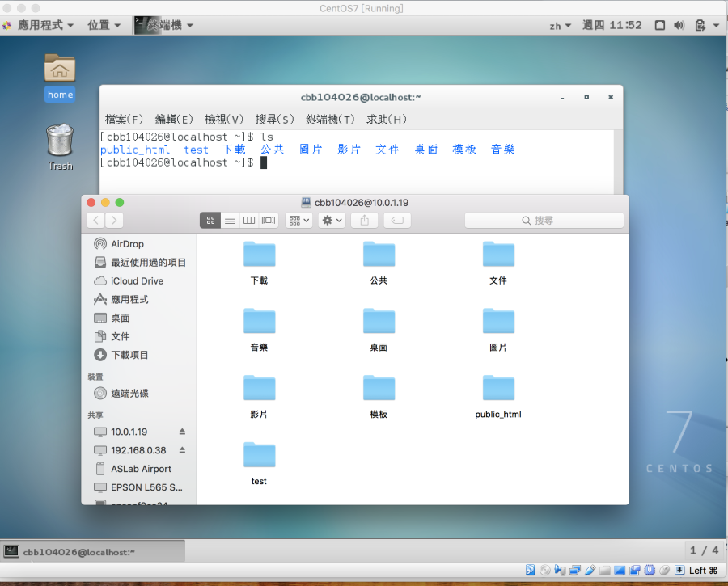Open the zh input language selector

[560, 26]
